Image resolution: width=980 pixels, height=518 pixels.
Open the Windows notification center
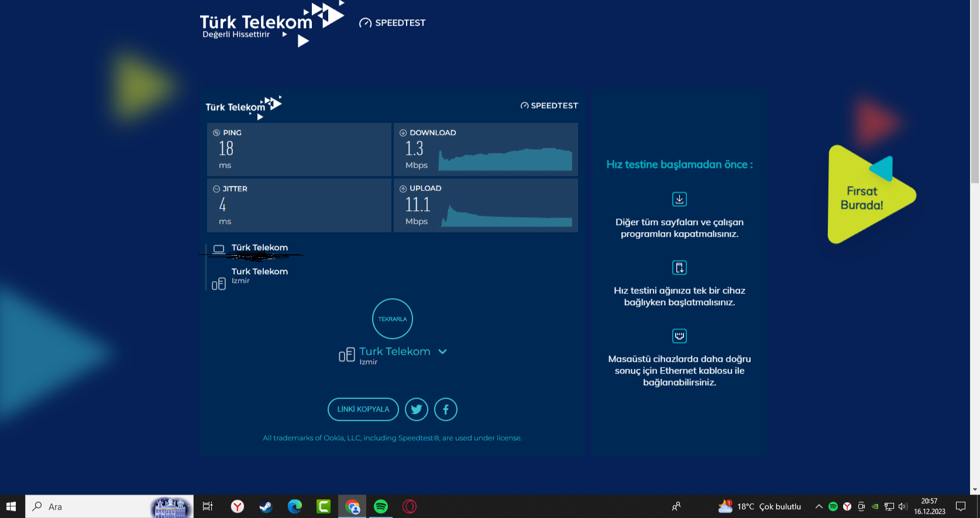tap(961, 506)
